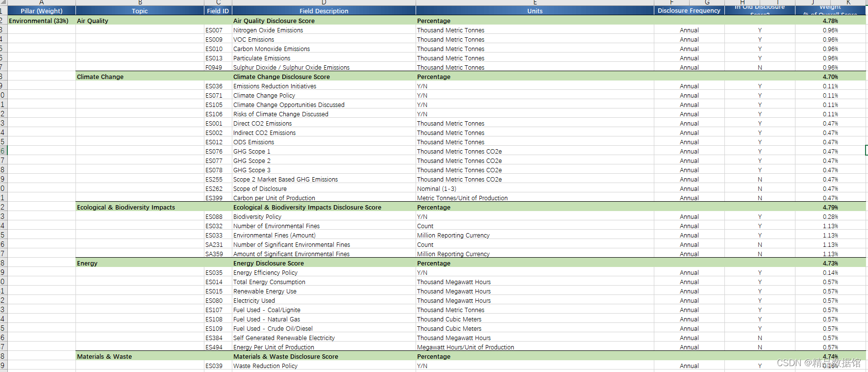The height and width of the screenshot is (372, 868).
Task: Click the GHG Scope 1 description cell
Action: coord(324,151)
